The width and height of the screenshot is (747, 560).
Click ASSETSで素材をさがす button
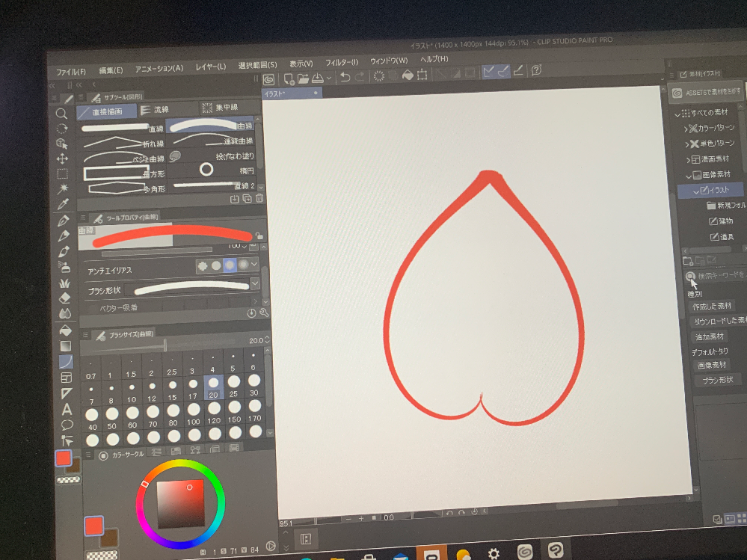pyautogui.click(x=706, y=93)
